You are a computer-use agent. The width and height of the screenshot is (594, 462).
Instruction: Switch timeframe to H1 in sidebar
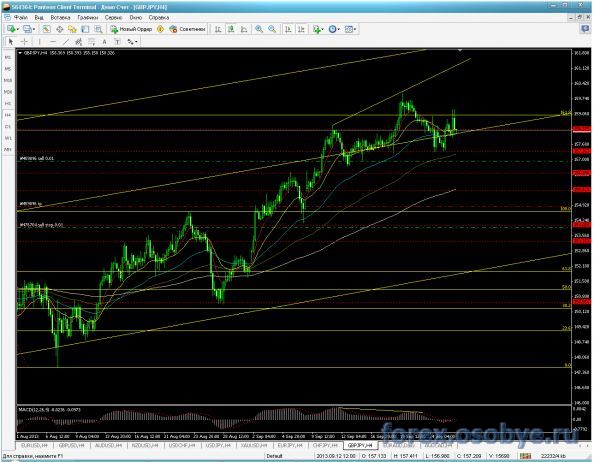[x=8, y=103]
